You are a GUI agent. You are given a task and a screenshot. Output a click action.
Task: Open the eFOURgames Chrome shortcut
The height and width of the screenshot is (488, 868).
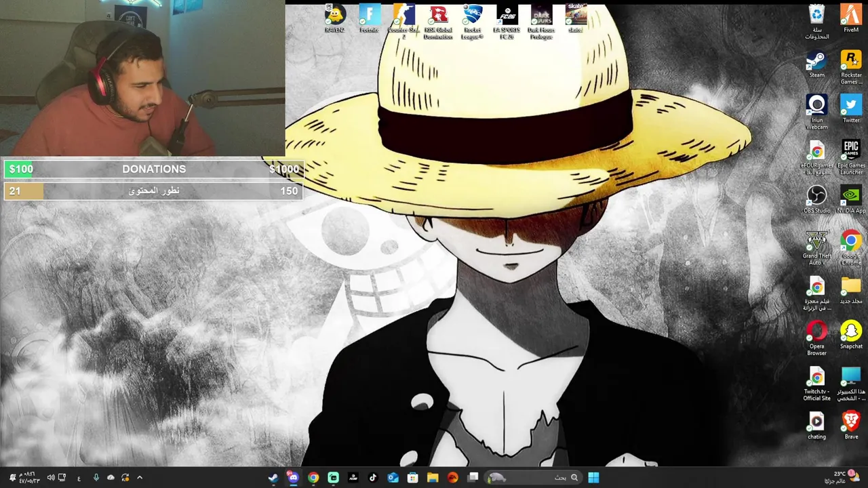816,158
